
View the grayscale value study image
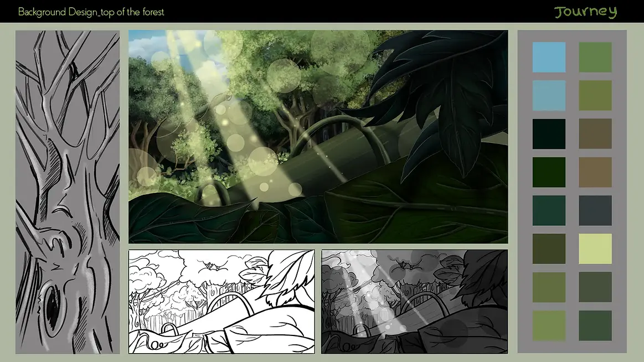click(414, 302)
